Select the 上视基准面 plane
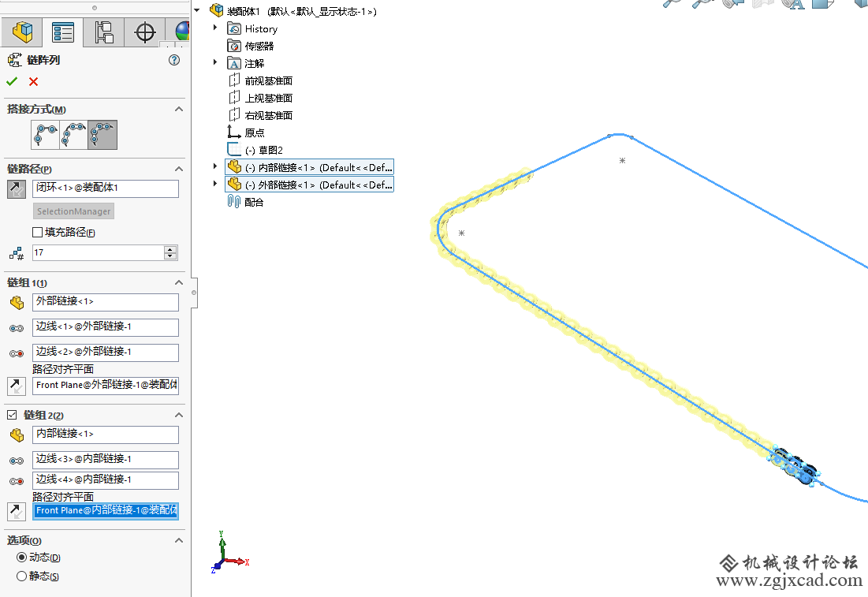The width and height of the screenshot is (868, 597). [x=260, y=98]
